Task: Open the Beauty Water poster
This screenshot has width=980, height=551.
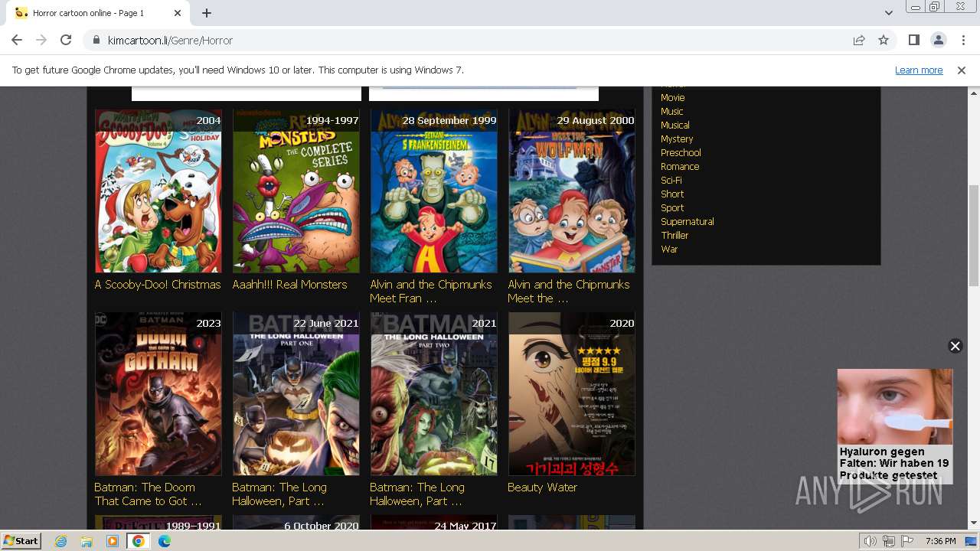Action: tap(572, 393)
